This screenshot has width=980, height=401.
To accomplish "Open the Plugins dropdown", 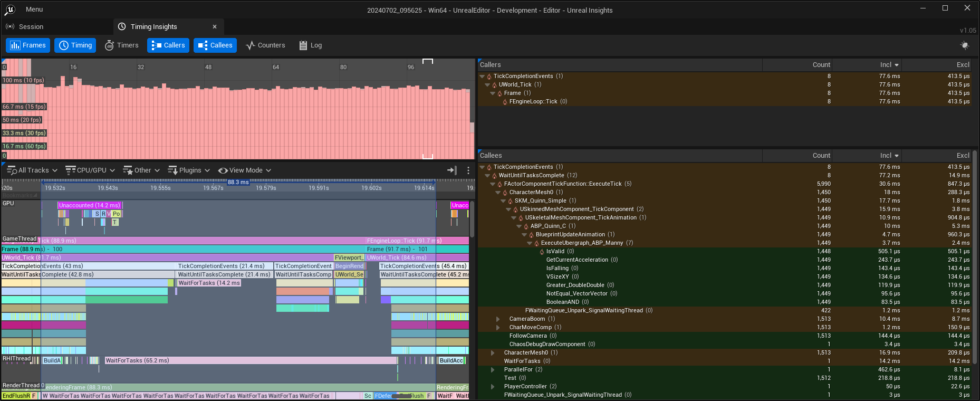I will (x=189, y=170).
